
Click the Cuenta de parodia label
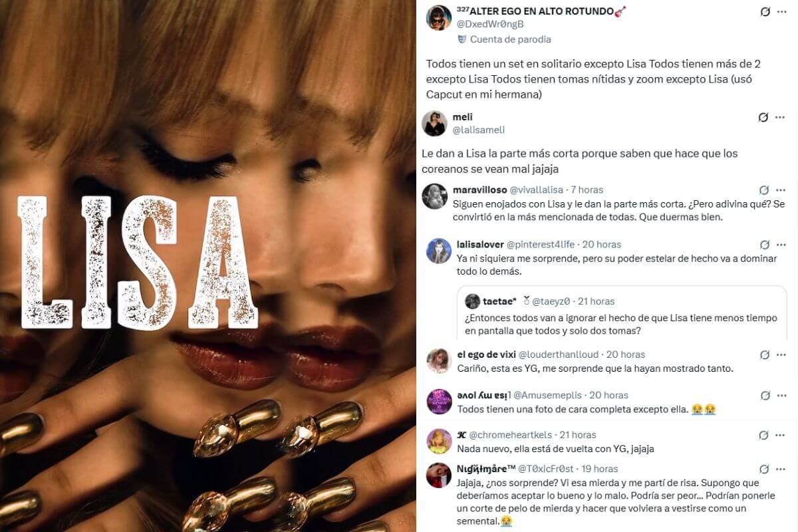[510, 39]
